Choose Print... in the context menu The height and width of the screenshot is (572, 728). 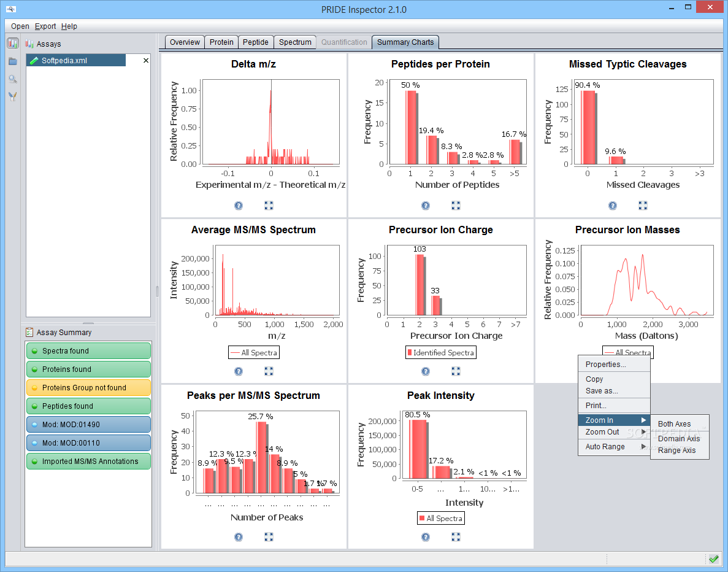(614, 406)
